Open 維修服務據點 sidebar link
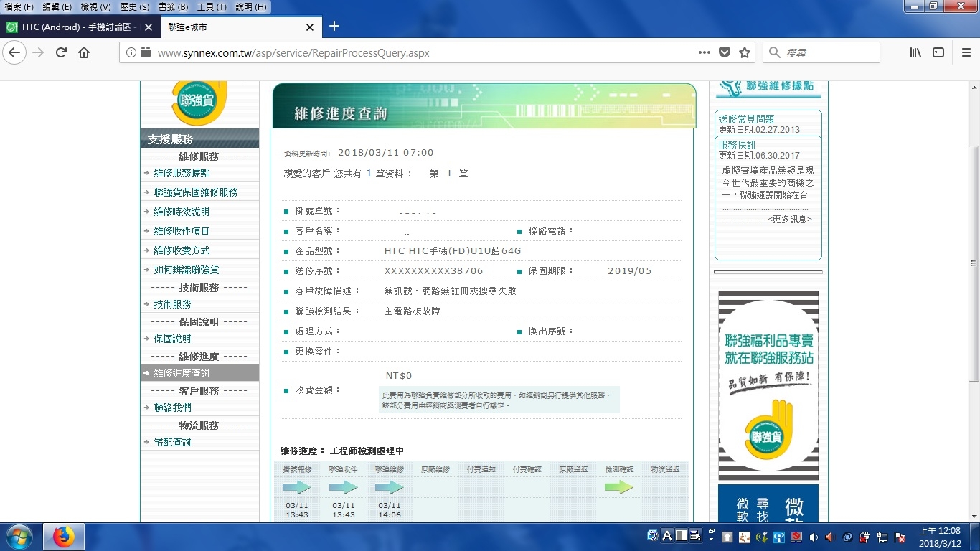This screenshot has width=980, height=551. (182, 173)
